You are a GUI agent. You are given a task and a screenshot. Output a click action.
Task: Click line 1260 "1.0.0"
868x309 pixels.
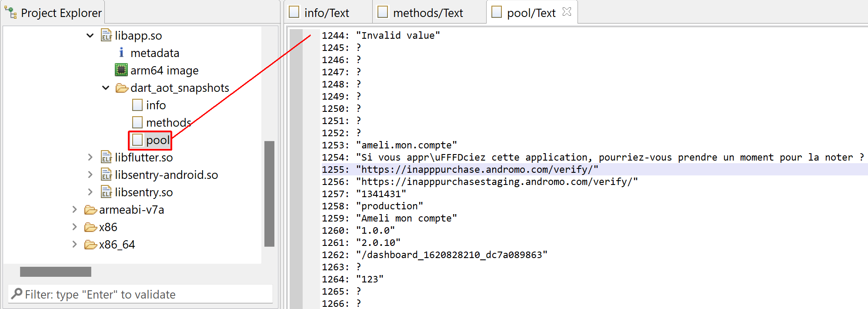click(375, 230)
